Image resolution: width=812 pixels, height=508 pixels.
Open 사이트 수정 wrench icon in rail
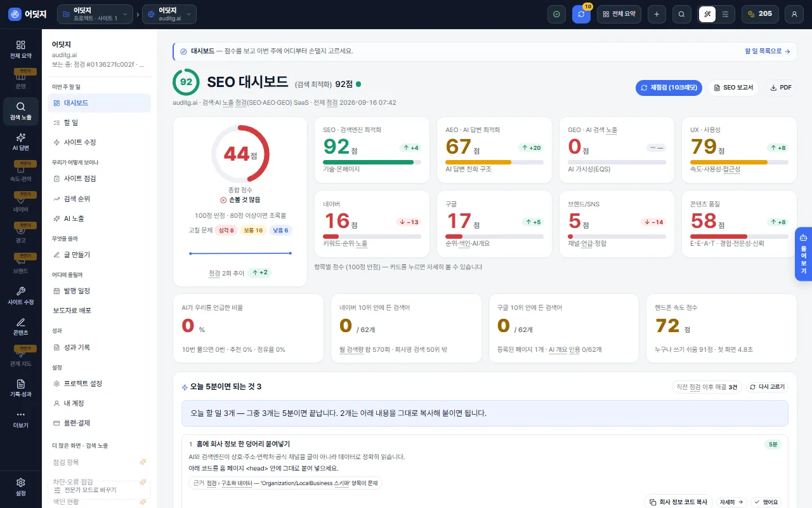21,296
